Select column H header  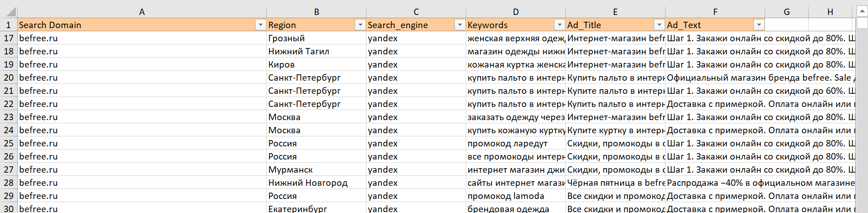tap(830, 12)
